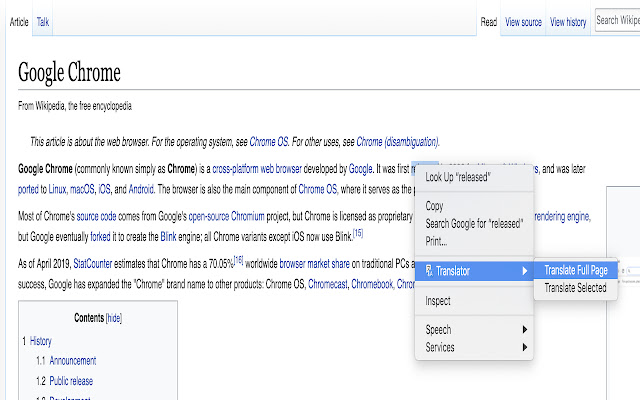This screenshot has width=640, height=400.
Task: Click the Search Wikipedia input field
Action: (x=617, y=20)
